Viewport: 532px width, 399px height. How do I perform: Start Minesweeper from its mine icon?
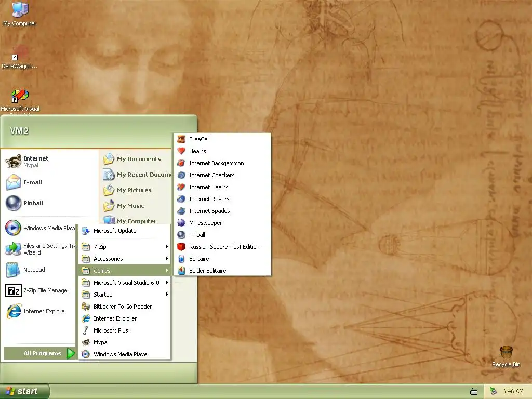[x=181, y=223]
